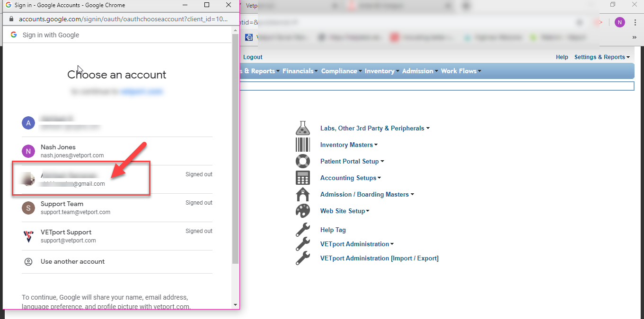This screenshot has width=644, height=319.
Task: Click the nash.jones@vetport.com email text
Action: click(x=72, y=155)
